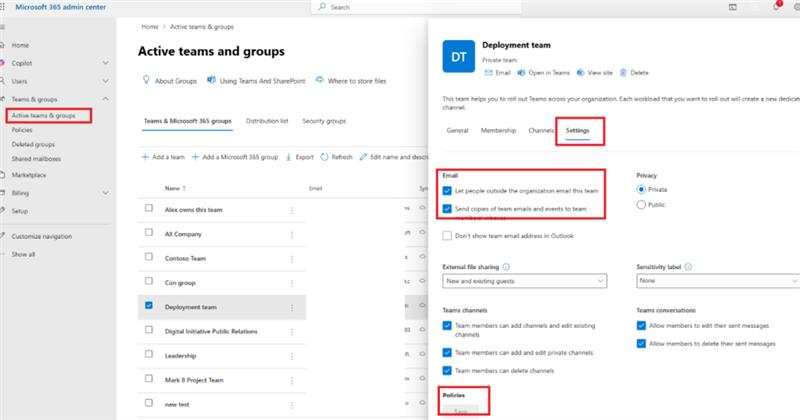
Task: Click the DT team avatar tile
Action: (458, 57)
